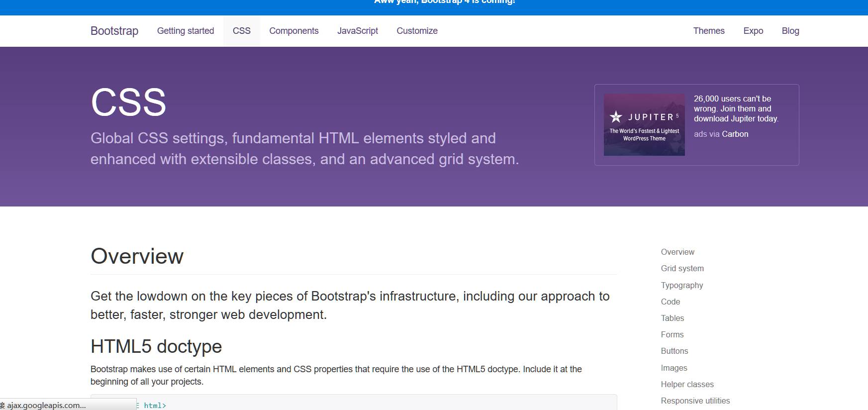
Task: Click the 'Get the lowdown' intro paragraph
Action: tap(350, 305)
